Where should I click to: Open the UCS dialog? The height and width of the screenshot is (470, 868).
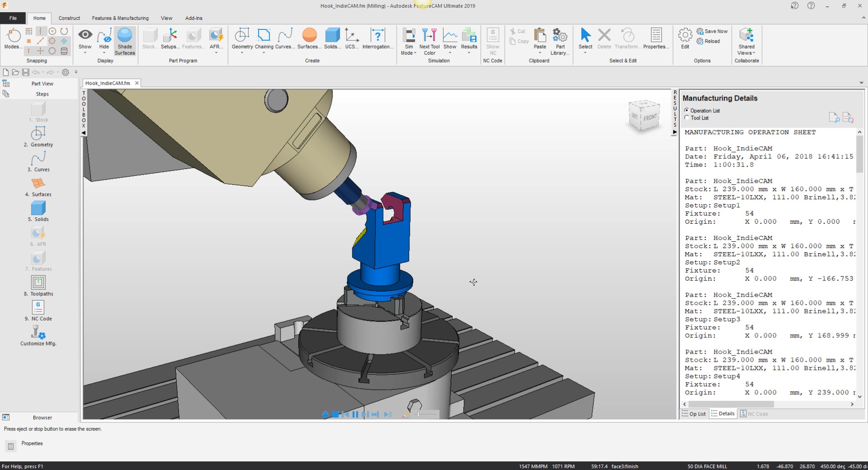coord(352,38)
